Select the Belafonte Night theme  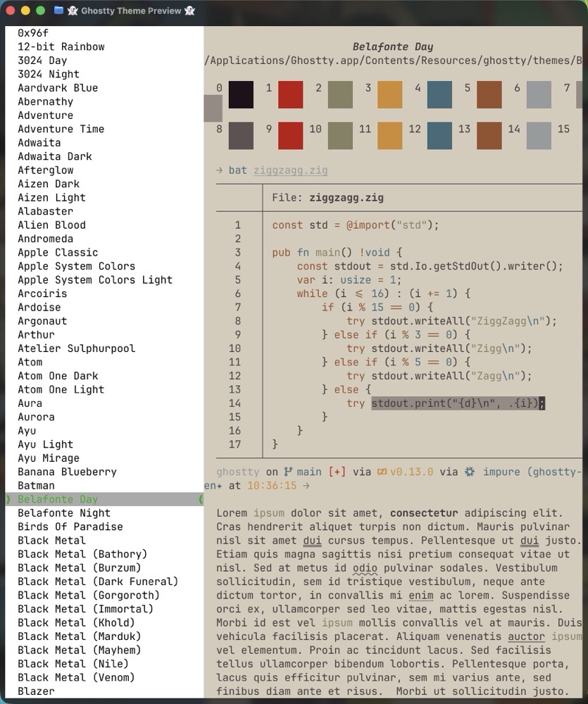coord(64,513)
